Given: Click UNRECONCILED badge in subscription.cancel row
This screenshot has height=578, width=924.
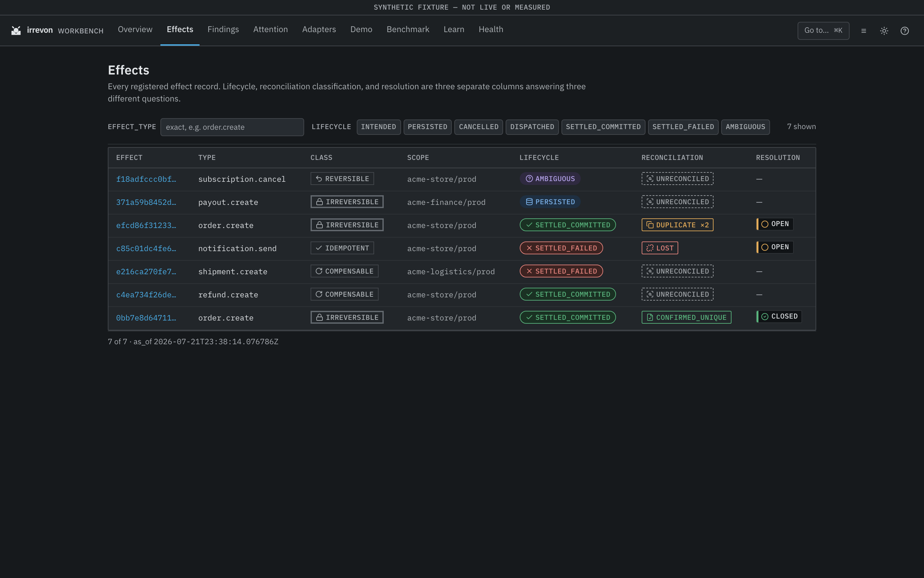Looking at the screenshot, I should pos(677,179).
